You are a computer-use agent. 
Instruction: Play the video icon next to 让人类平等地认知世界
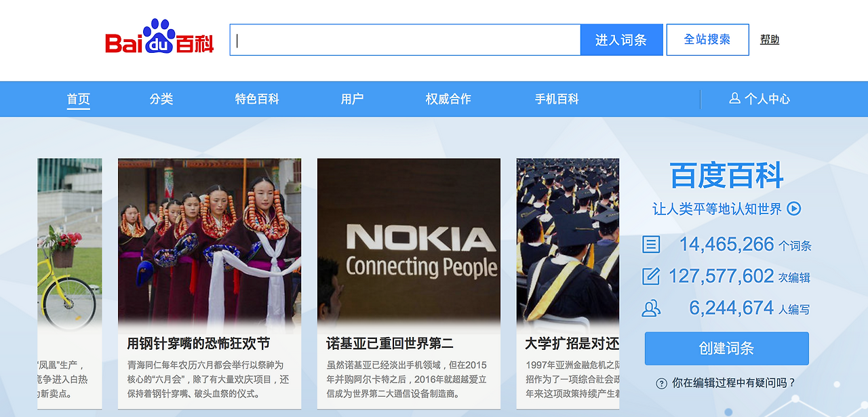tap(794, 209)
